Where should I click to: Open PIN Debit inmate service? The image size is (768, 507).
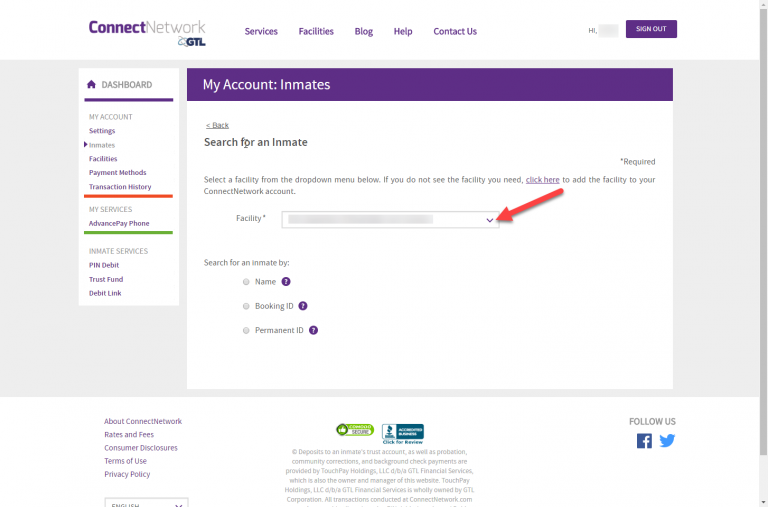click(104, 265)
